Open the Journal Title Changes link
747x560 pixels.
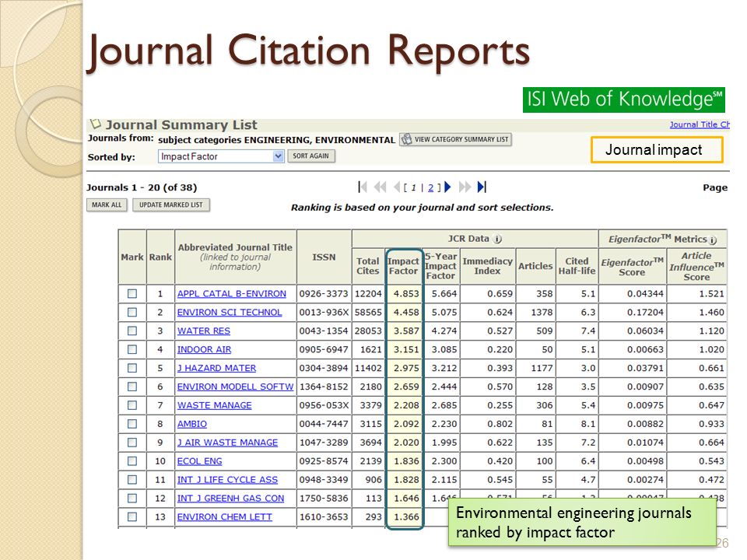pos(700,124)
